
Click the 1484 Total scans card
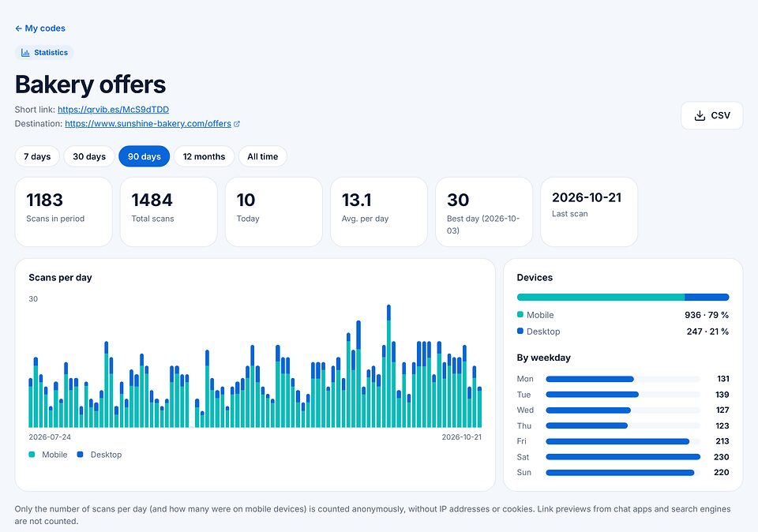(169, 212)
